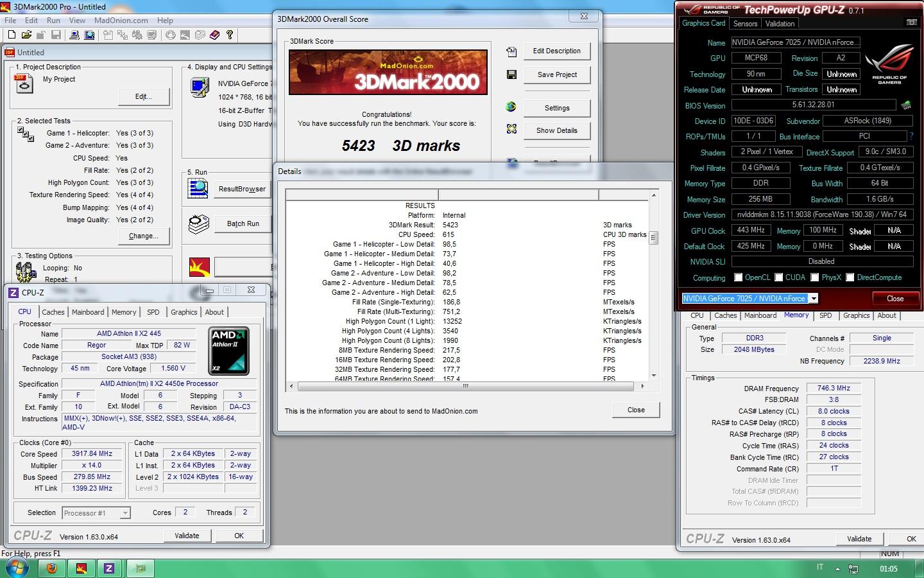Click the computer system info toolbar icon
Viewport: 924px width, 578px height.
[x=75, y=35]
